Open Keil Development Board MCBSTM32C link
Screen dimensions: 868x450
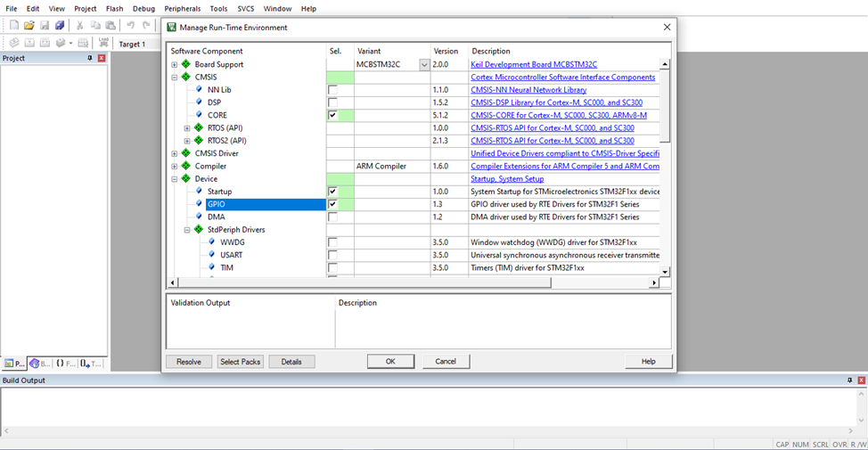point(534,64)
